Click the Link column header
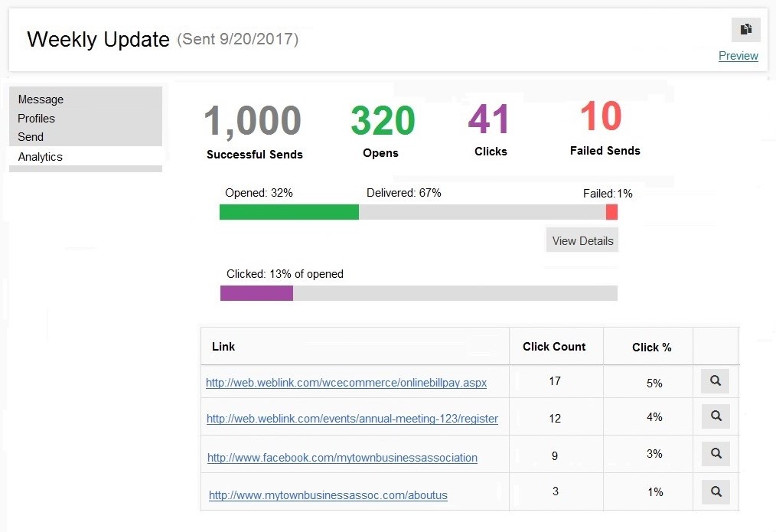Image resolution: width=776 pixels, height=532 pixels. coord(223,347)
